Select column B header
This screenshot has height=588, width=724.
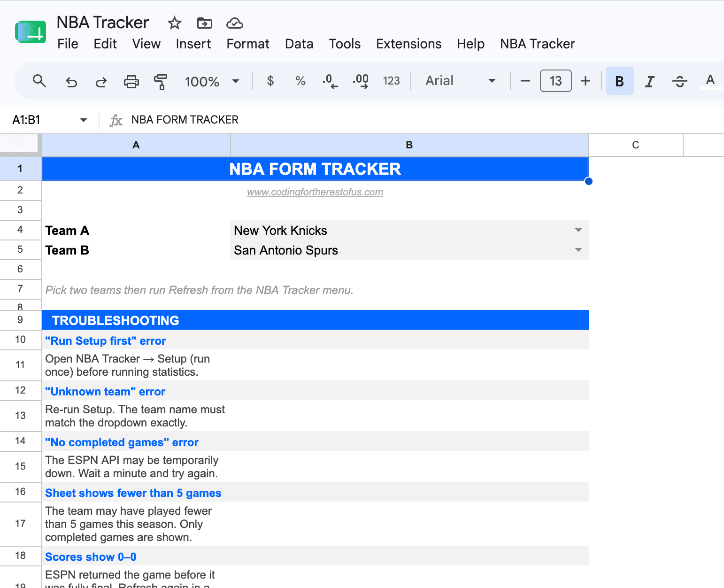click(409, 145)
